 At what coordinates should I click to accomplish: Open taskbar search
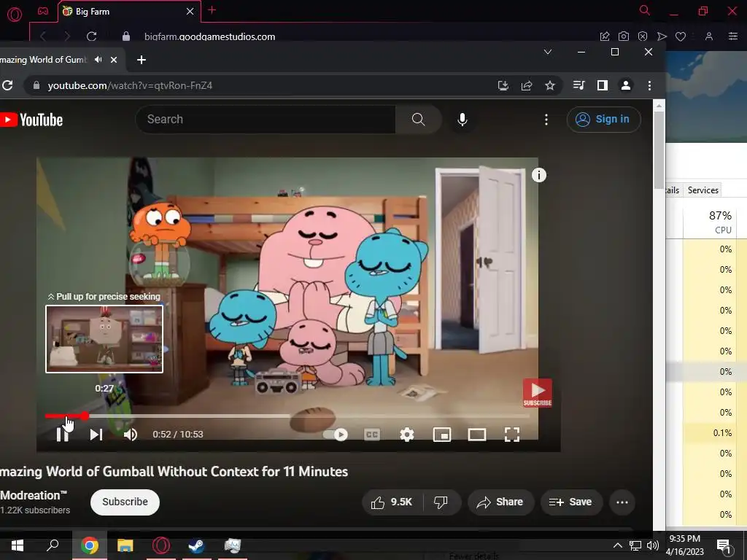53,545
